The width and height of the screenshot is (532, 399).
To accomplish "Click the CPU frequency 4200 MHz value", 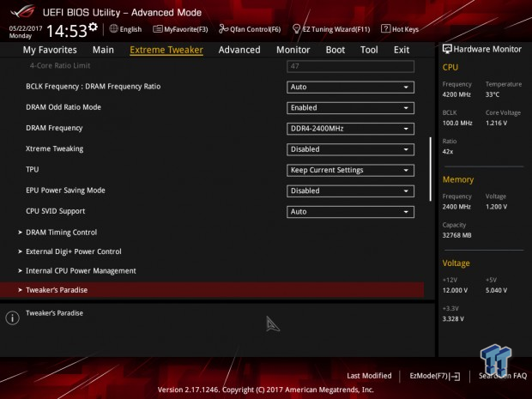I will (456, 94).
